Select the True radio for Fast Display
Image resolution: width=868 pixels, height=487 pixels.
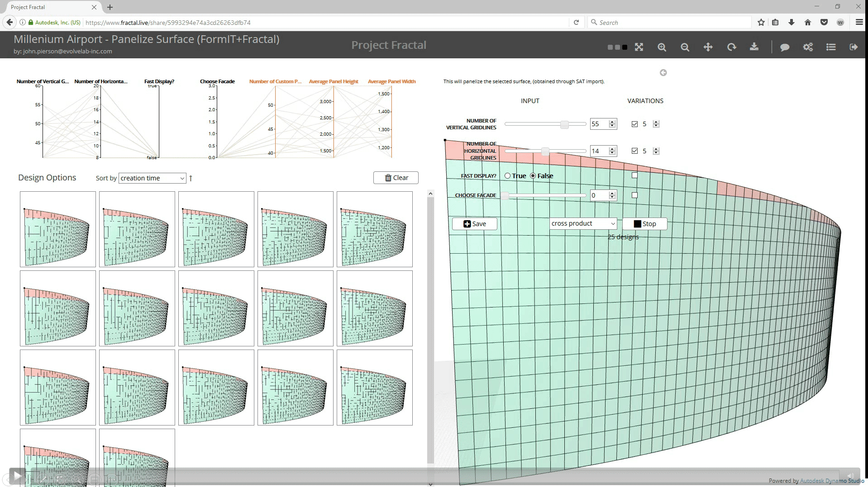[507, 176]
